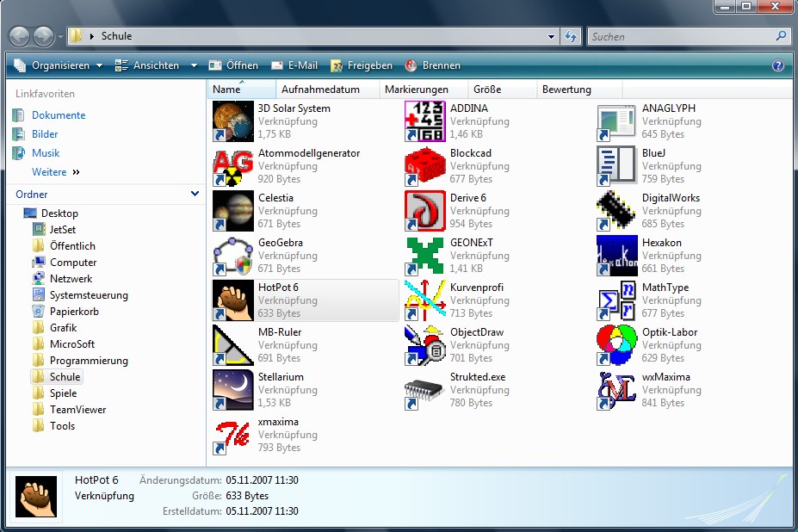Screen dimensions: 798x532
Task: Select the Hexakon icon
Action: pos(617,256)
